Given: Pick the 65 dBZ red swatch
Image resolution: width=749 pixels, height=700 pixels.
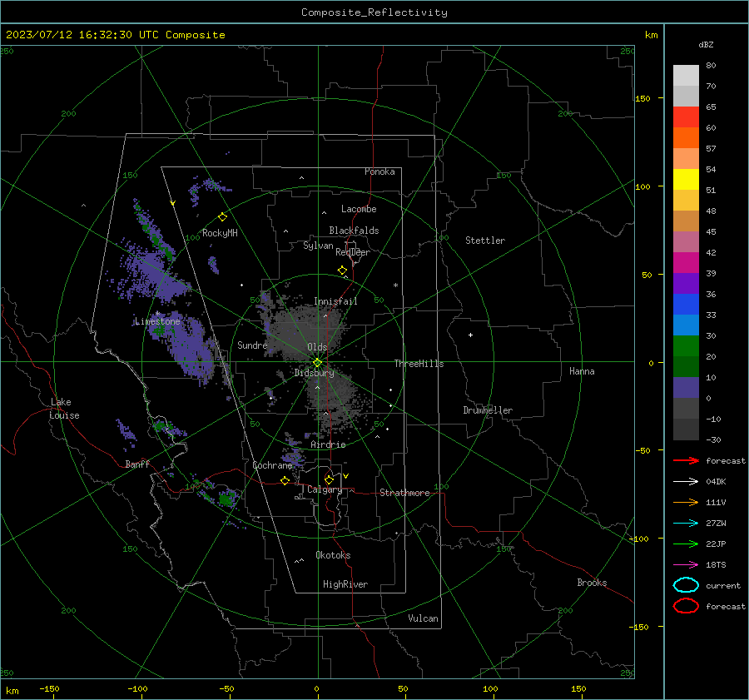Looking at the screenshot, I should point(686,117).
